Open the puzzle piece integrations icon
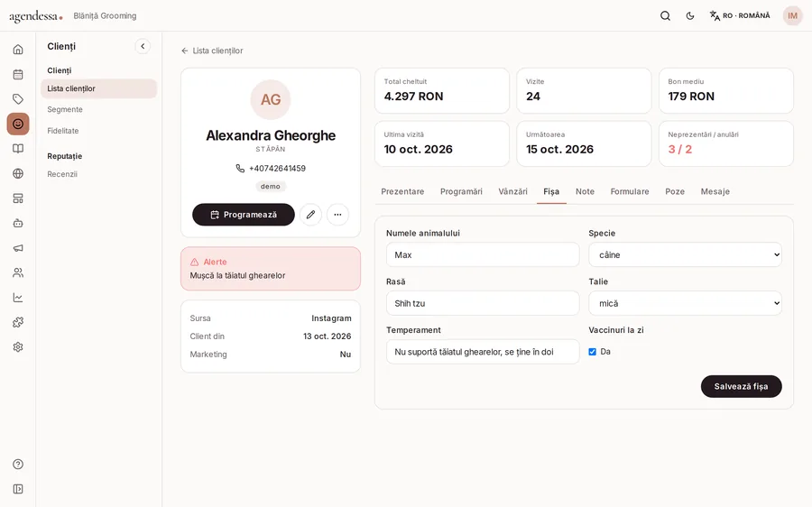 click(x=18, y=322)
